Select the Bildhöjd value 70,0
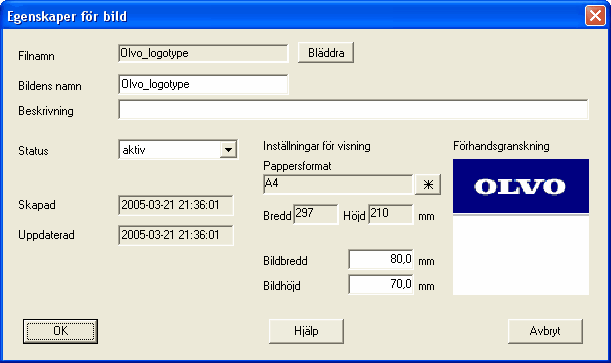The image size is (611, 363). point(381,284)
